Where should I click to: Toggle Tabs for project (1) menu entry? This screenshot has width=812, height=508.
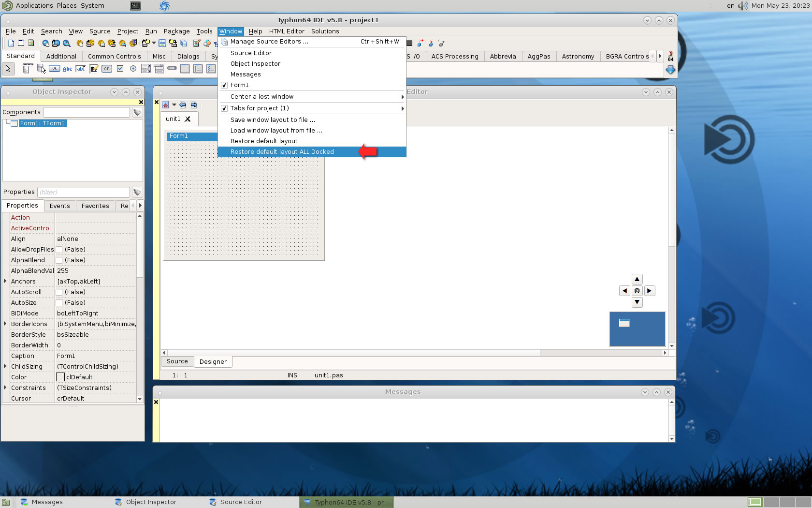312,108
